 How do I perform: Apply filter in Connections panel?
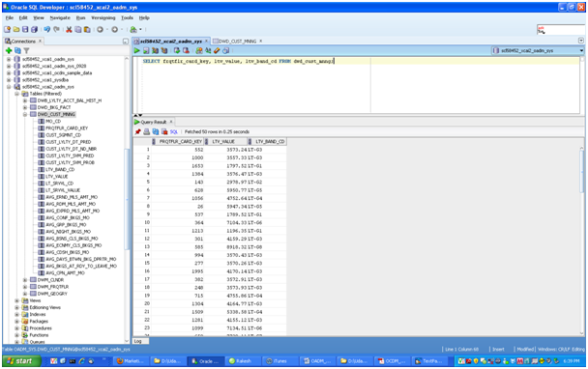(x=26, y=50)
